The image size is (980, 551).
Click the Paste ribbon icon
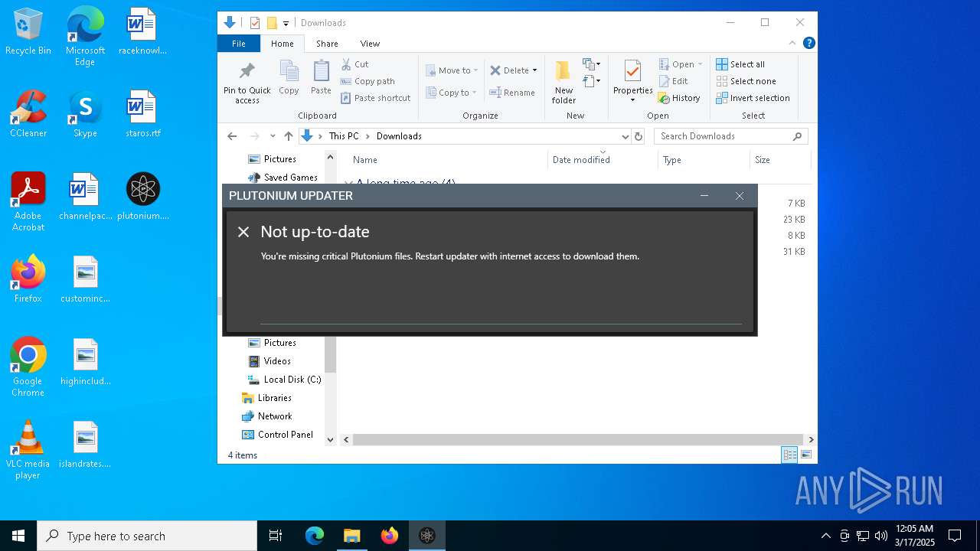(321, 78)
